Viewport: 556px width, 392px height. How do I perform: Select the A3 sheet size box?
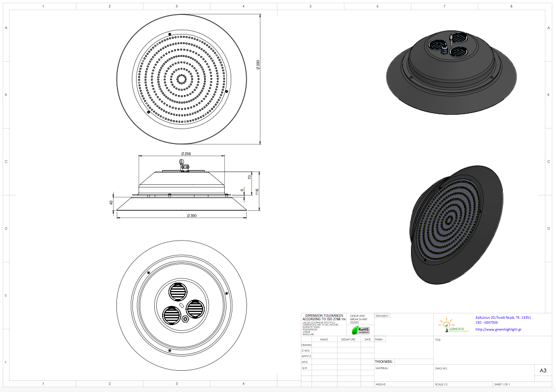(x=543, y=371)
